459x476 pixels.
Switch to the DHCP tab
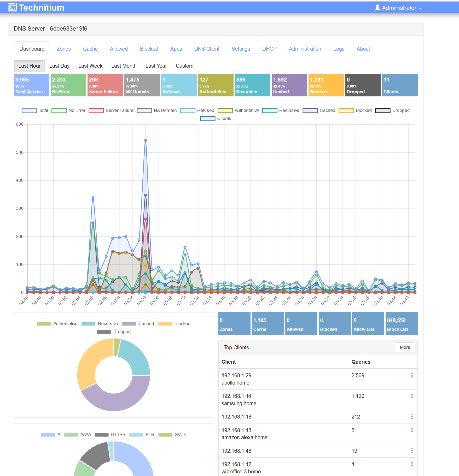pyautogui.click(x=269, y=49)
